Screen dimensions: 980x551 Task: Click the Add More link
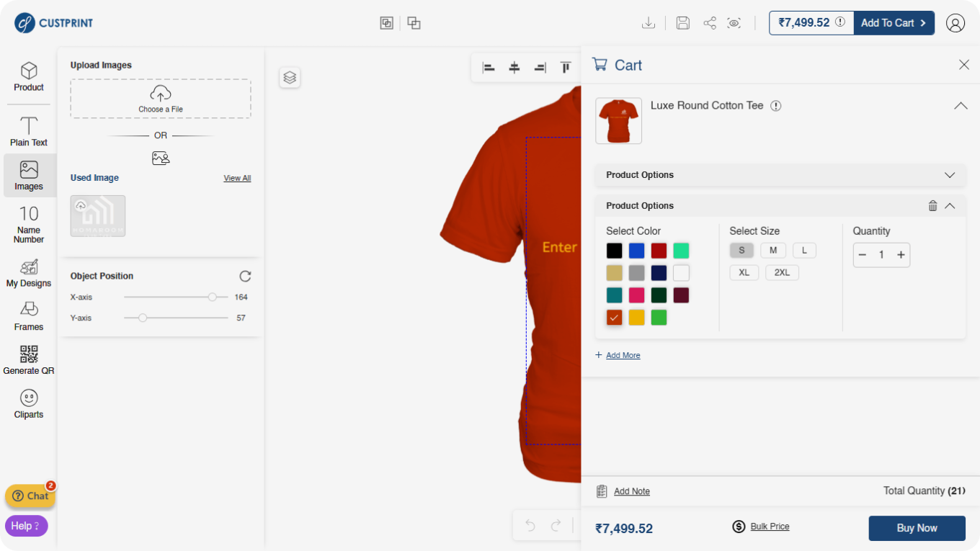click(x=623, y=355)
